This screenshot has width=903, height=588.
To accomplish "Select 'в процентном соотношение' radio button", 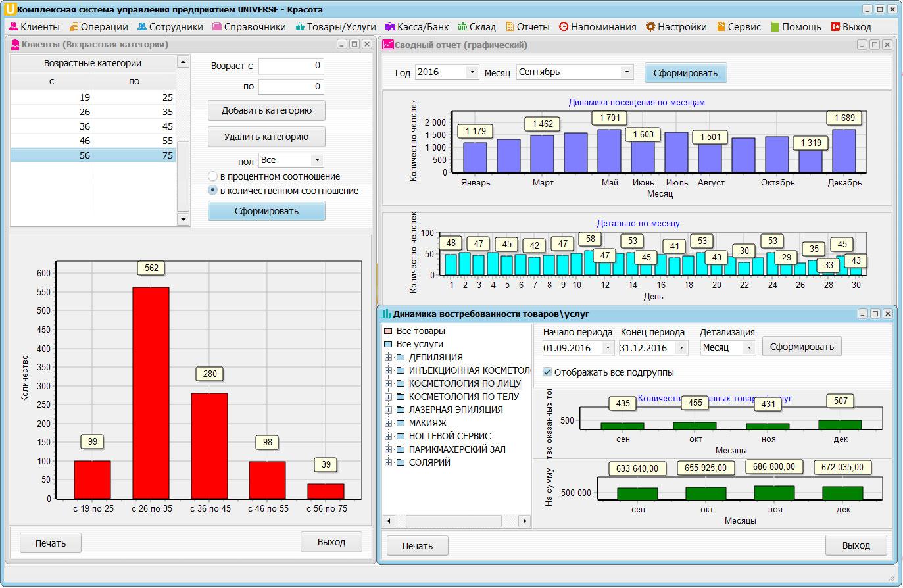I will click(212, 176).
